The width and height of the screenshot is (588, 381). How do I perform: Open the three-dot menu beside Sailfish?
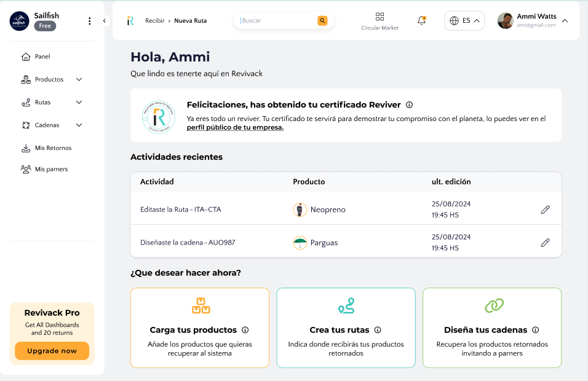coord(89,21)
